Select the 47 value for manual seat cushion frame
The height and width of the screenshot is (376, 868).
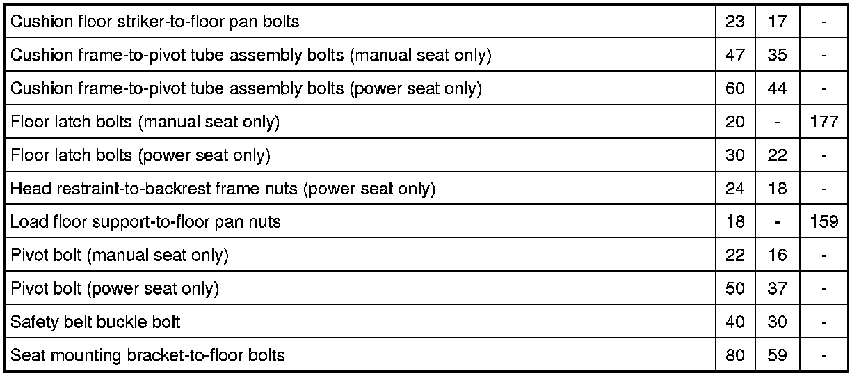click(x=734, y=55)
